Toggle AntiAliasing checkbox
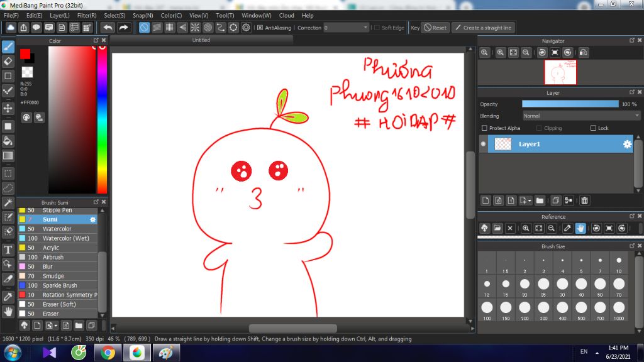The height and width of the screenshot is (362, 644). pyautogui.click(x=260, y=28)
